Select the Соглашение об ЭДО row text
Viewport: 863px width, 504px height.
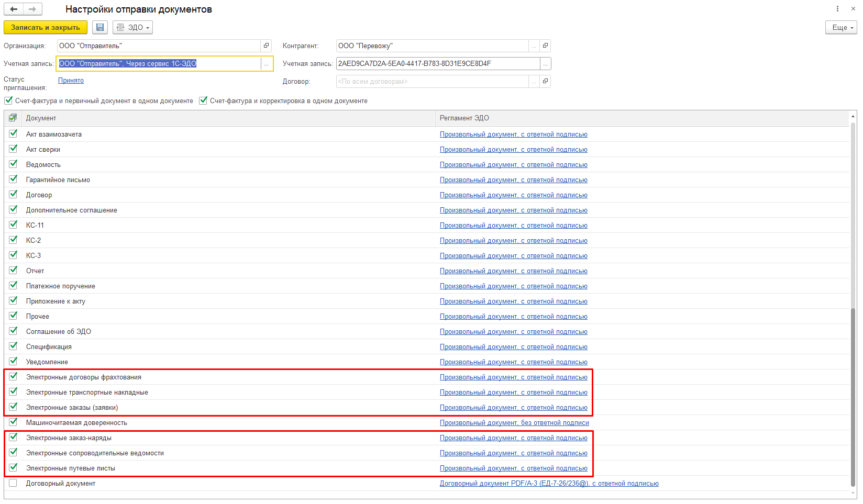click(x=59, y=331)
